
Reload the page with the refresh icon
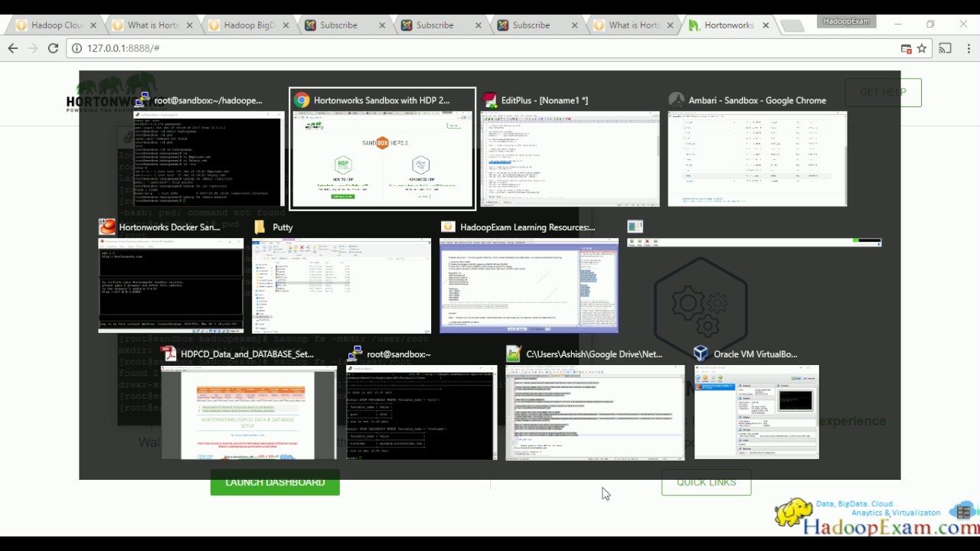(53, 48)
